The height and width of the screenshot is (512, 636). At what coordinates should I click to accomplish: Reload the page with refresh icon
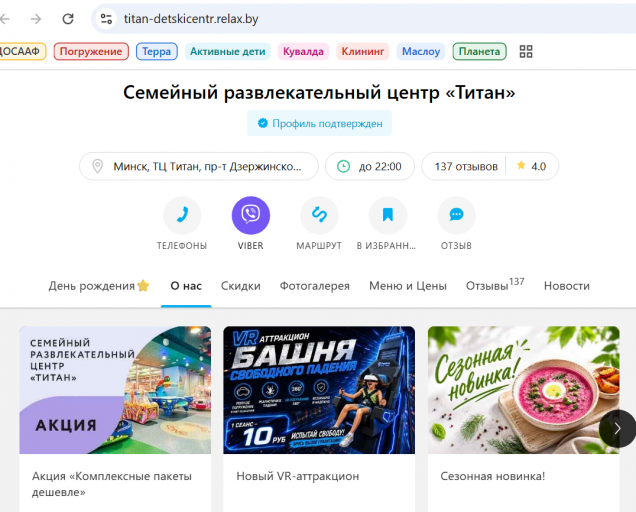(68, 19)
